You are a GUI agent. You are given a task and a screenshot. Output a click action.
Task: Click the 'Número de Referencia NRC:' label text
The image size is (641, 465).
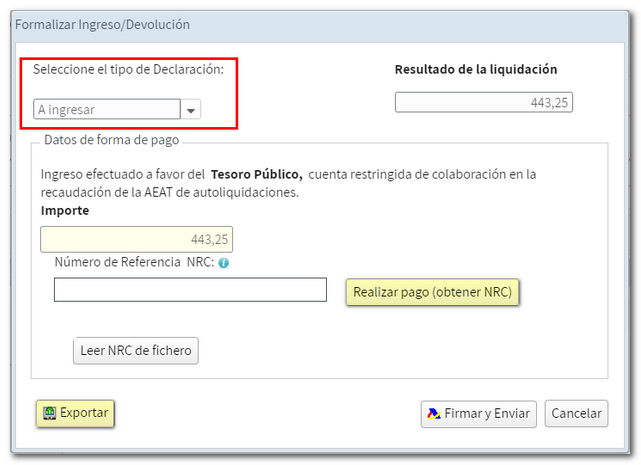coord(134,264)
